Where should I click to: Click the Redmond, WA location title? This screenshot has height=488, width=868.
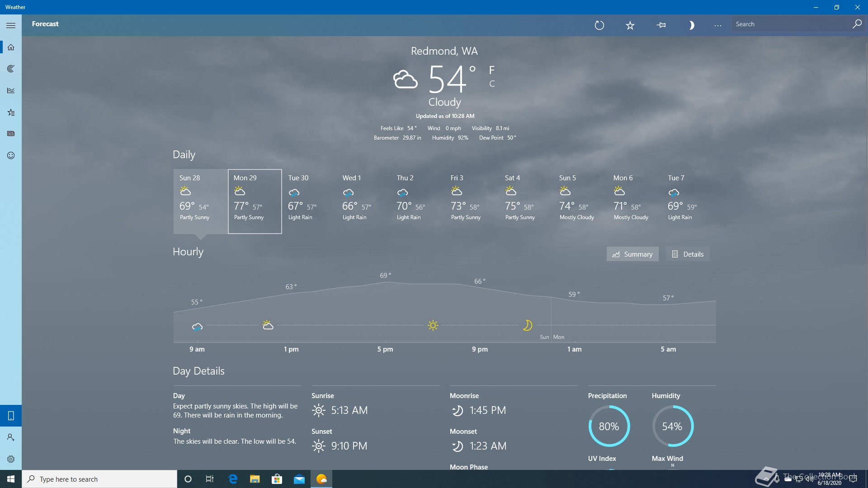[444, 51]
